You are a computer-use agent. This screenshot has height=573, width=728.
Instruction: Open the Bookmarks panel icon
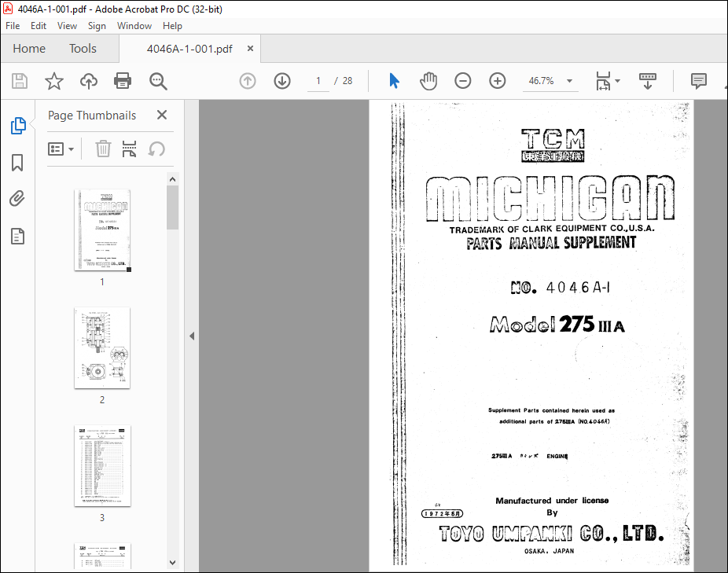tap(17, 163)
